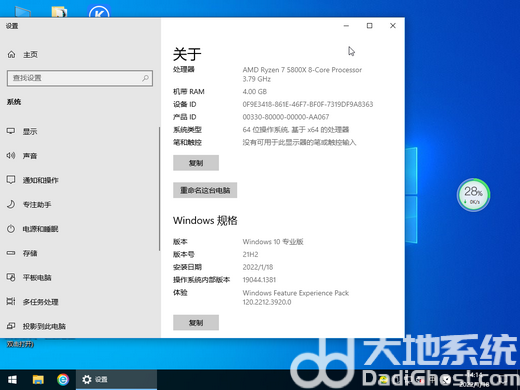The width and height of the screenshot is (520, 390).
Task: Open File Explorer from the taskbar
Action: (38, 379)
